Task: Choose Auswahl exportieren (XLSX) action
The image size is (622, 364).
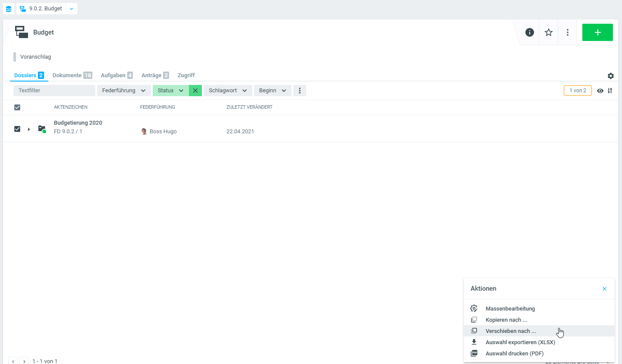Action: [x=520, y=342]
